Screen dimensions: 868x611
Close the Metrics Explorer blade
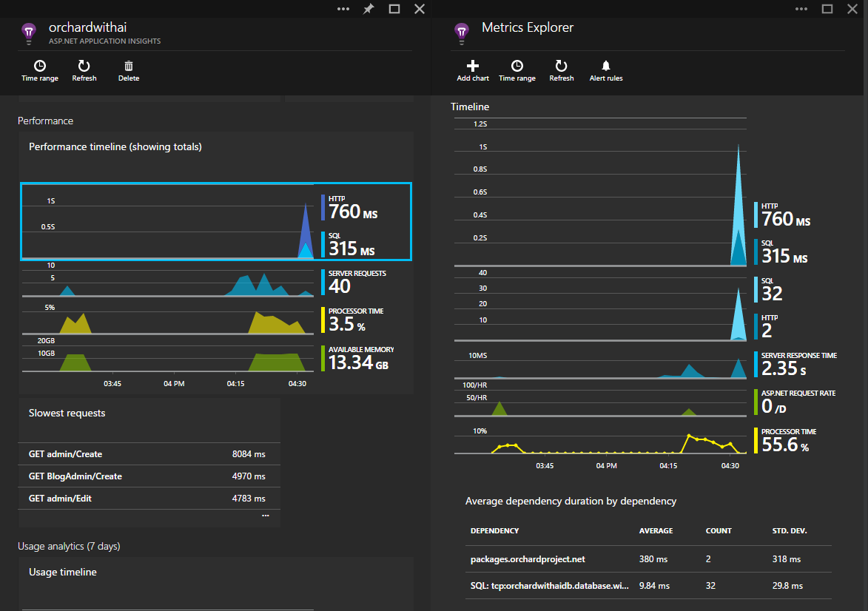point(852,9)
